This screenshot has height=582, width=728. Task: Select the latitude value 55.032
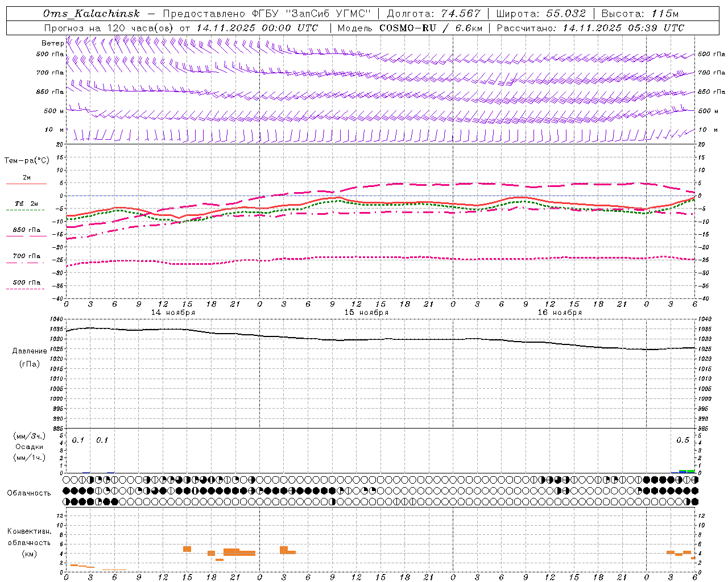point(566,14)
